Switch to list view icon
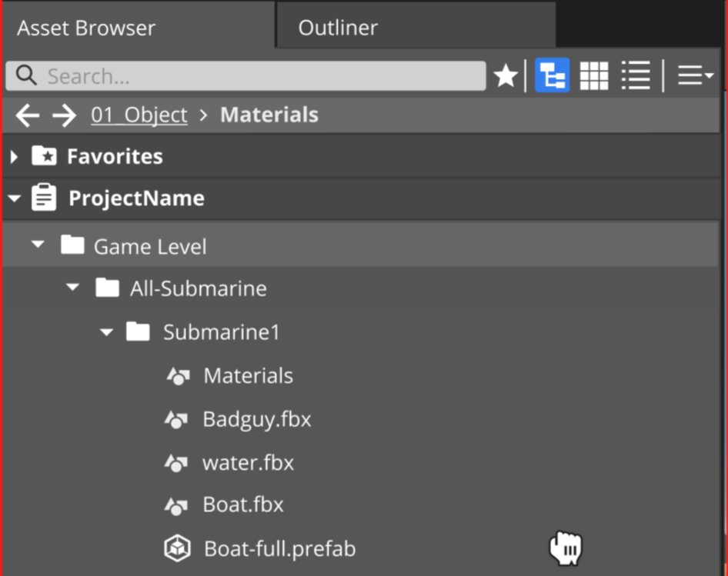The height and width of the screenshot is (576, 728). (x=636, y=75)
